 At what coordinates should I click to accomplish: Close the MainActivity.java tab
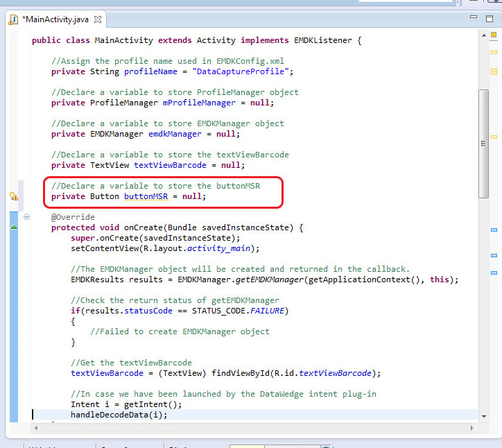click(x=98, y=19)
